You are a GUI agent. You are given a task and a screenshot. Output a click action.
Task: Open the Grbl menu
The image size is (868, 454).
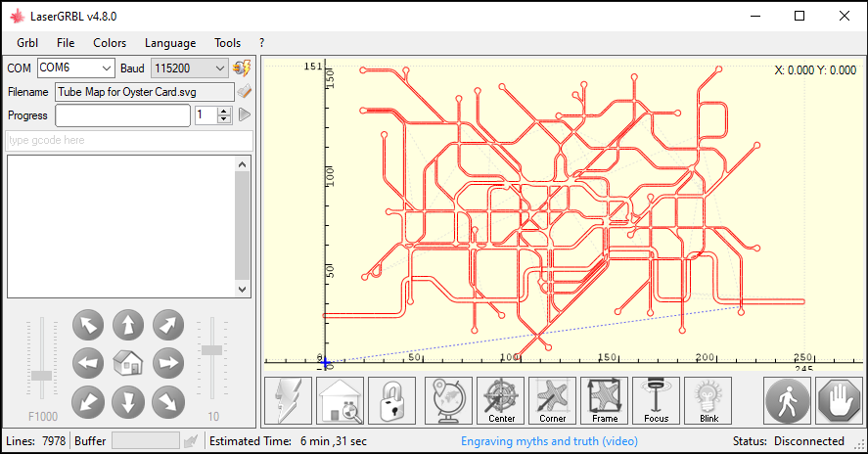27,43
